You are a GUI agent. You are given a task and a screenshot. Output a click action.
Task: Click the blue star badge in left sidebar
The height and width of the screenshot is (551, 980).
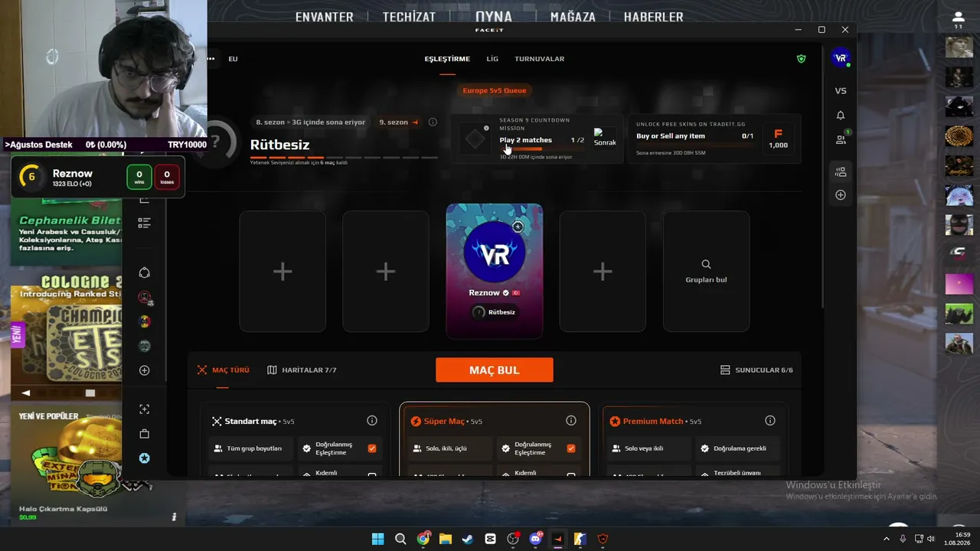(x=144, y=458)
